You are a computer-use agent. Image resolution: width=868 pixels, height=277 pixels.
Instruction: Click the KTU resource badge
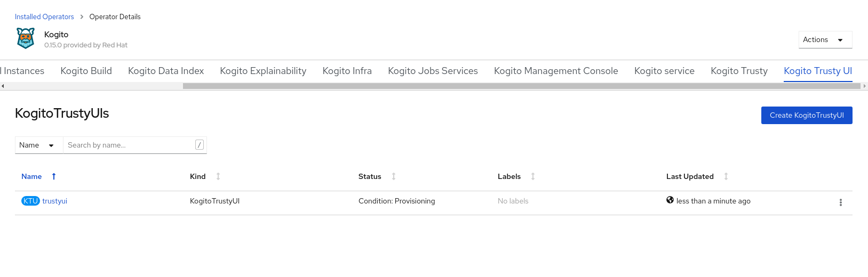click(30, 201)
